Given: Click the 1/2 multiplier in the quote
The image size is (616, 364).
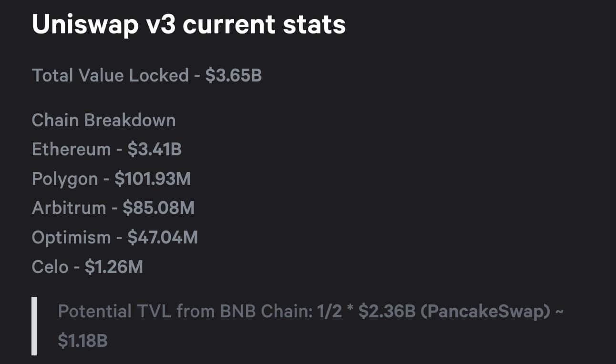Looking at the screenshot, I should [x=330, y=312].
